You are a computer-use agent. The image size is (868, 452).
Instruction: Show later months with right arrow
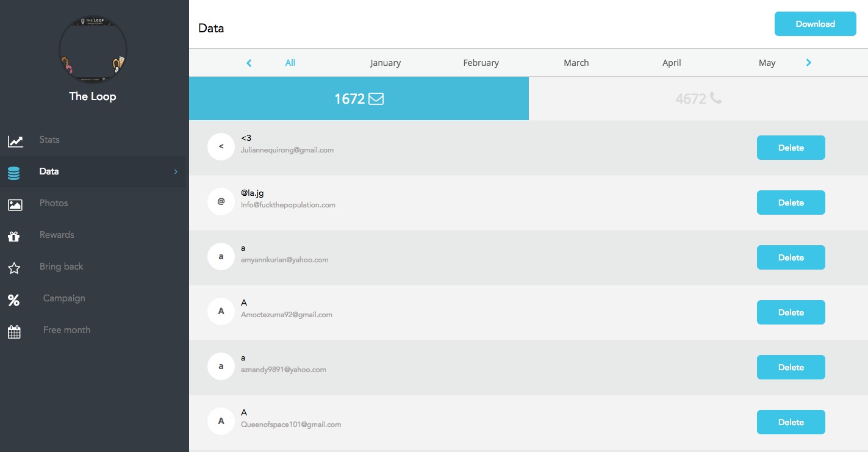point(809,62)
